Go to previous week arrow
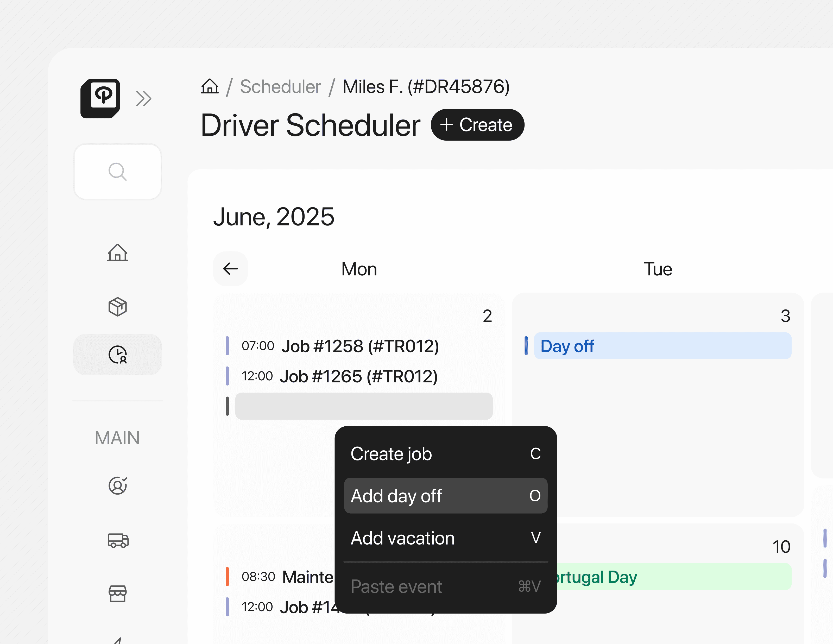The image size is (833, 644). pos(230,269)
